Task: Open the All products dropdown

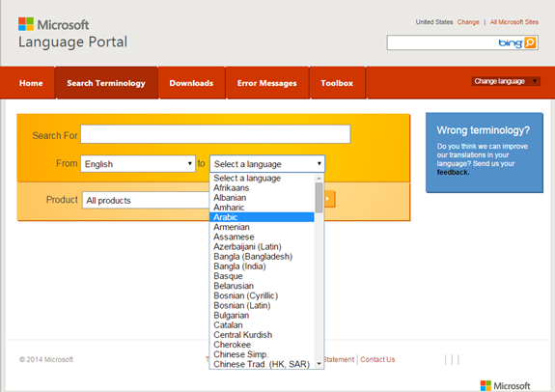Action: [146, 200]
